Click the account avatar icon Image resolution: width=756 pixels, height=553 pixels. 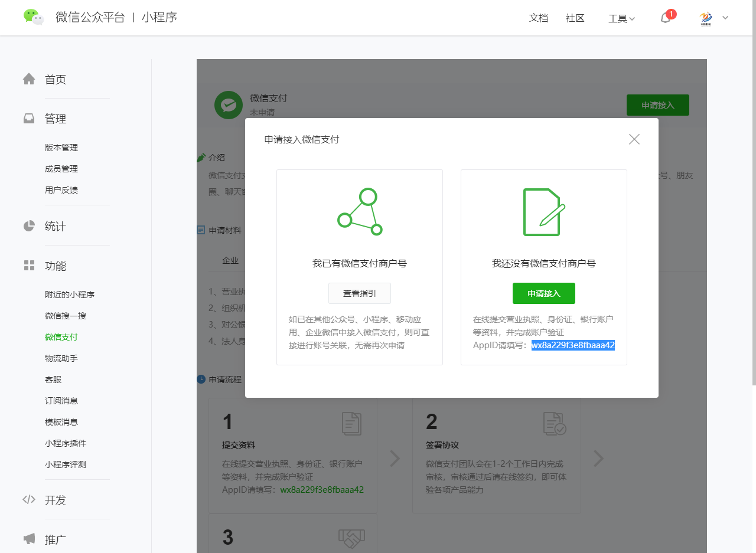click(705, 18)
